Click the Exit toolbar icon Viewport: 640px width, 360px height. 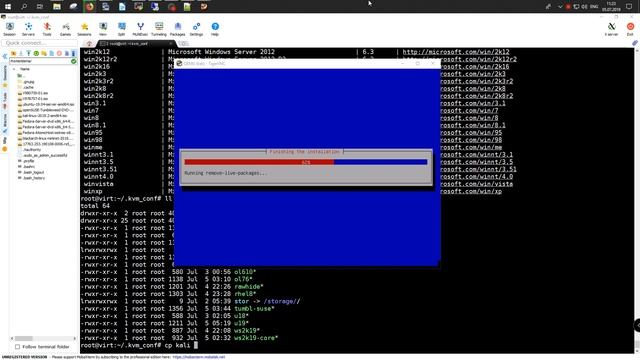(630, 29)
